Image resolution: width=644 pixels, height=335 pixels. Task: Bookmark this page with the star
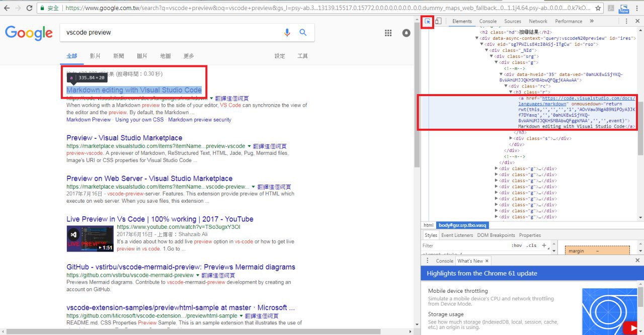click(598, 8)
